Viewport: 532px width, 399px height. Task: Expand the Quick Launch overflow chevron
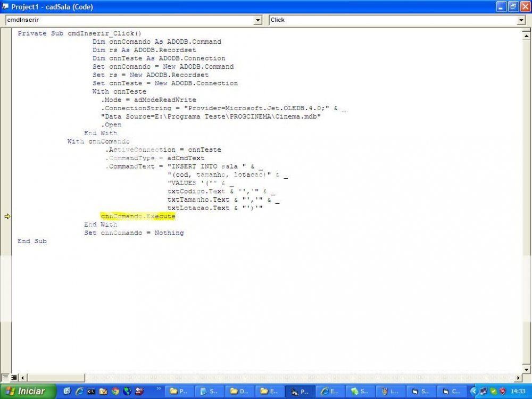click(x=159, y=388)
